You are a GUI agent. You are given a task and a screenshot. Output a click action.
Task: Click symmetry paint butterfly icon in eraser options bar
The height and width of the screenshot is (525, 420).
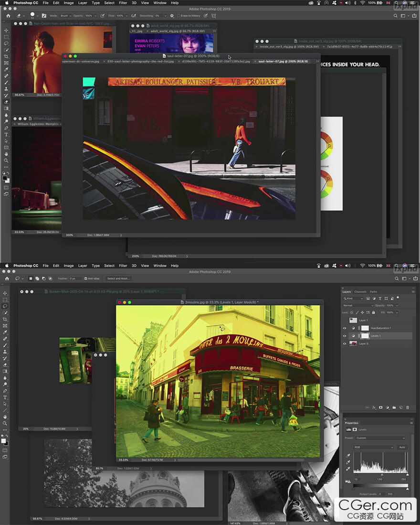tap(213, 16)
